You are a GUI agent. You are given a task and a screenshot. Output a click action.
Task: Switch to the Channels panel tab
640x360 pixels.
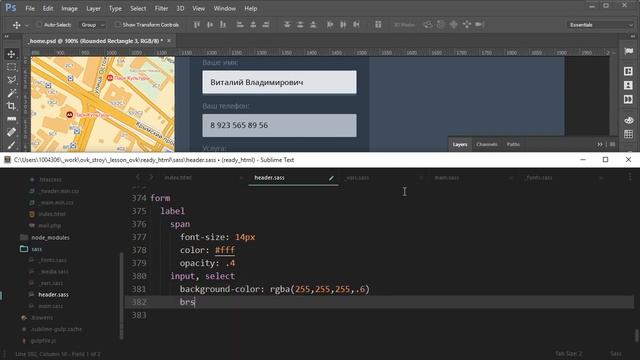tap(487, 144)
